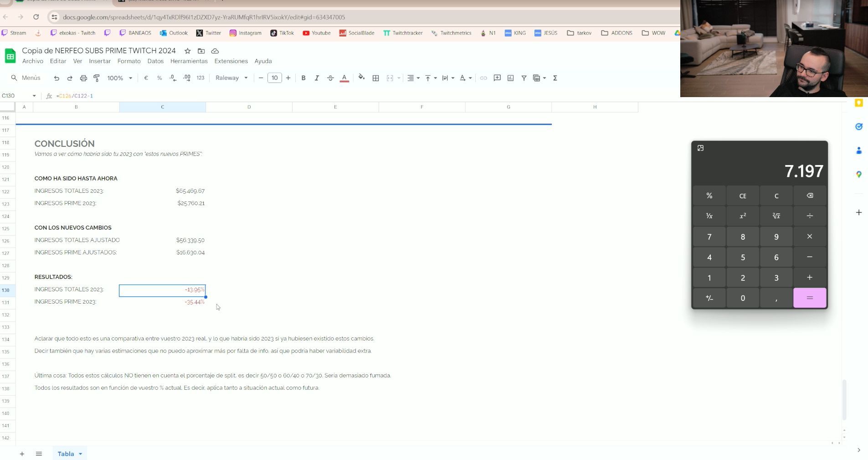Open the Functions (Σ) tool
This screenshot has width=868, height=460.
(x=555, y=78)
